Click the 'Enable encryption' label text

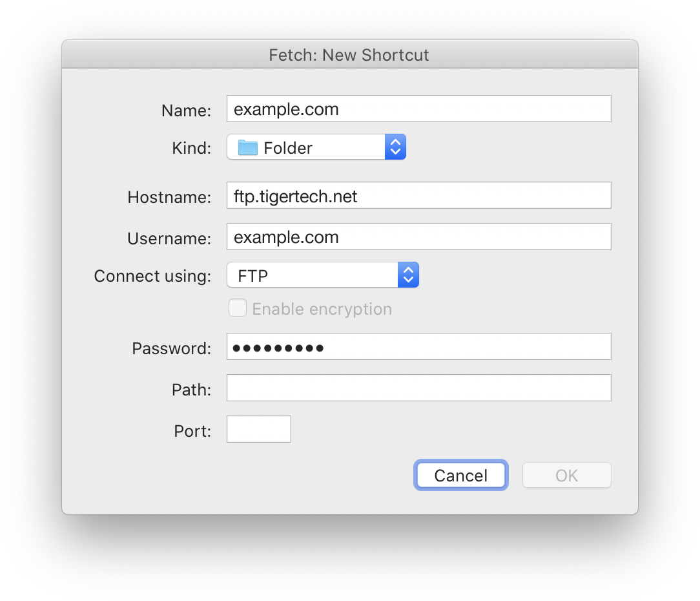pos(322,310)
